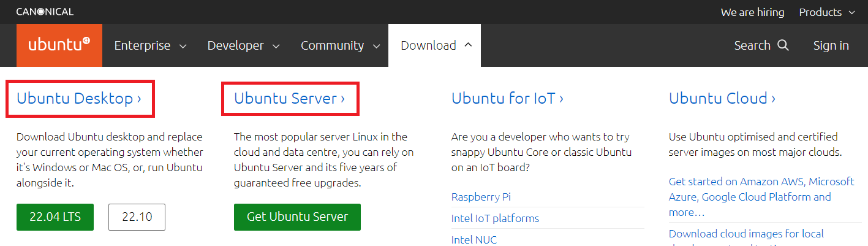This screenshot has height=246, width=868.
Task: Click the Ubuntu logo home icon
Action: point(59,45)
